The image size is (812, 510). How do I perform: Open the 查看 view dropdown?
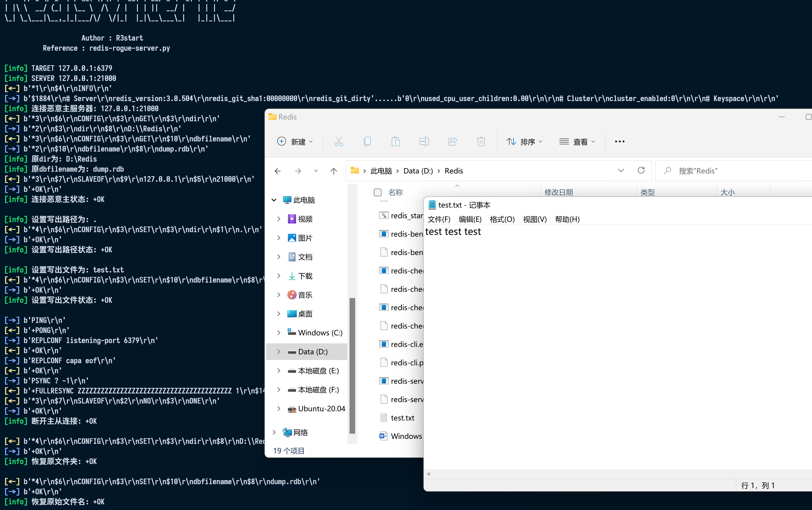pos(577,141)
